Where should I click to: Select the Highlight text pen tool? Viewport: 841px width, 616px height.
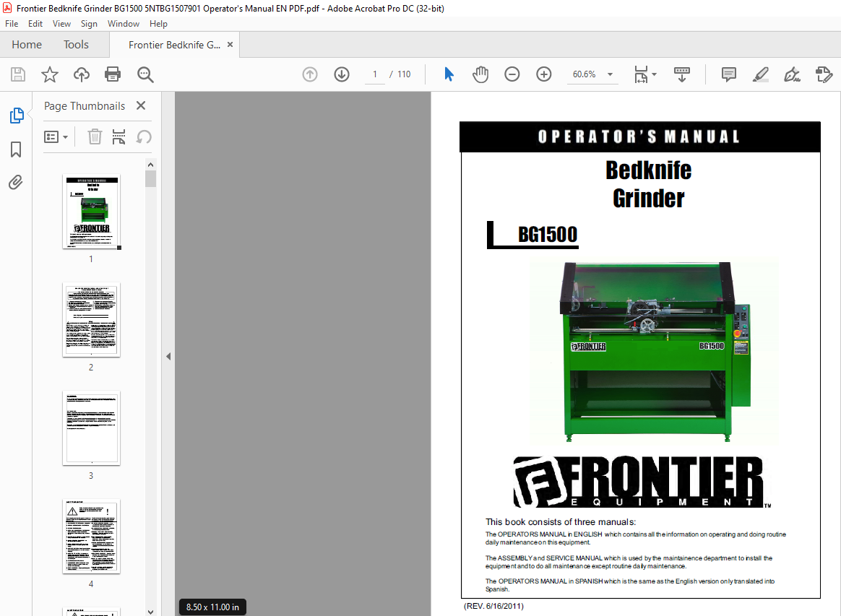(x=761, y=74)
